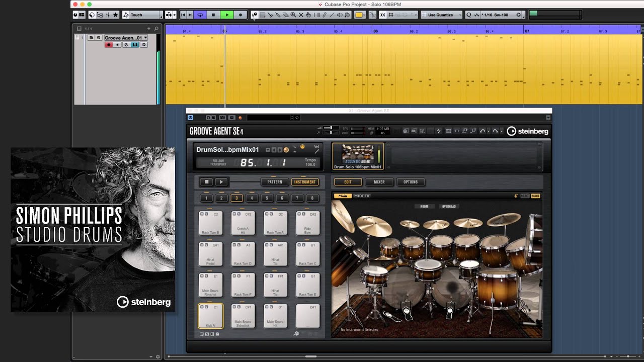Stop pattern in Groove Agent pad section
Screen dimensions: 644x362
pos(206,182)
